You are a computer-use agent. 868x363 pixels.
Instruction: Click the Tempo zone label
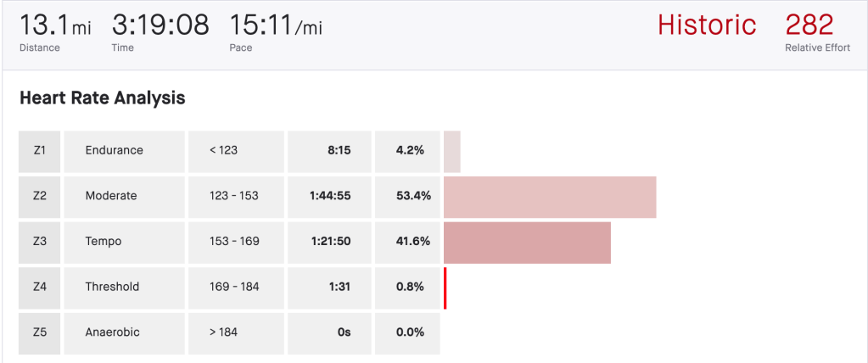tap(104, 242)
